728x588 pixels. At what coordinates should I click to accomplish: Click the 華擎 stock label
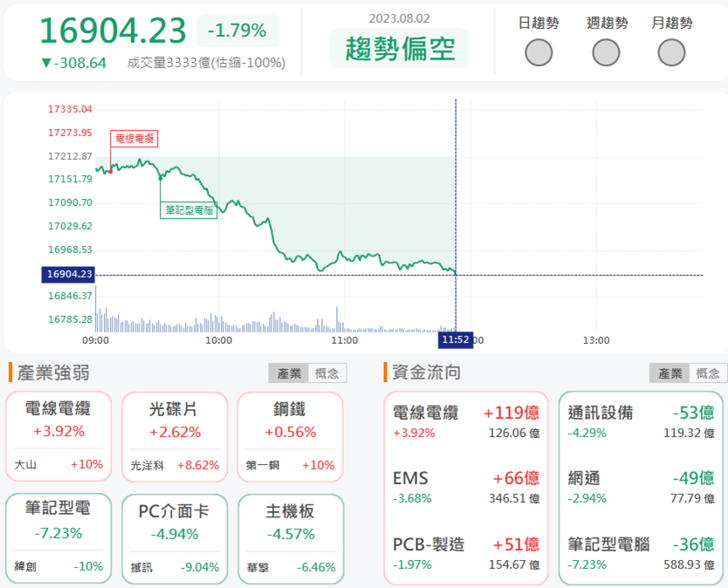pyautogui.click(x=257, y=566)
